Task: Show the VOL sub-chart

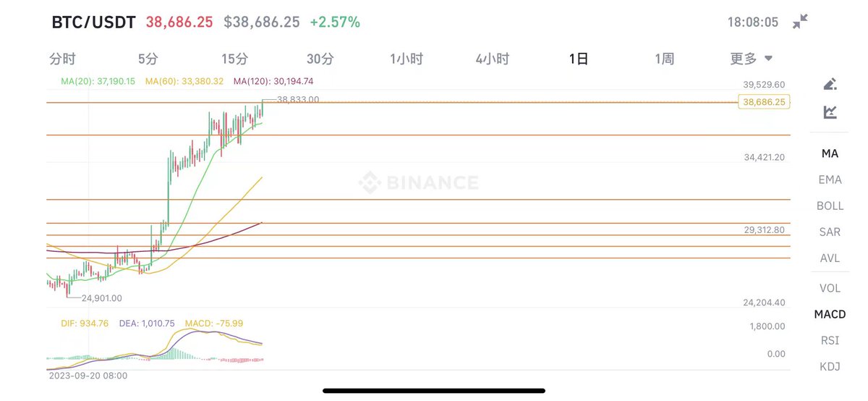Action: (830, 288)
